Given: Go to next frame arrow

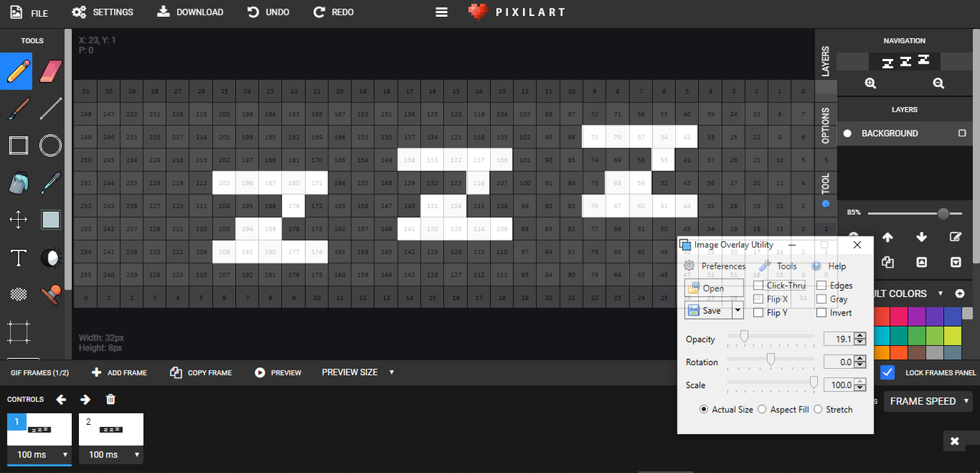Looking at the screenshot, I should pos(86,400).
